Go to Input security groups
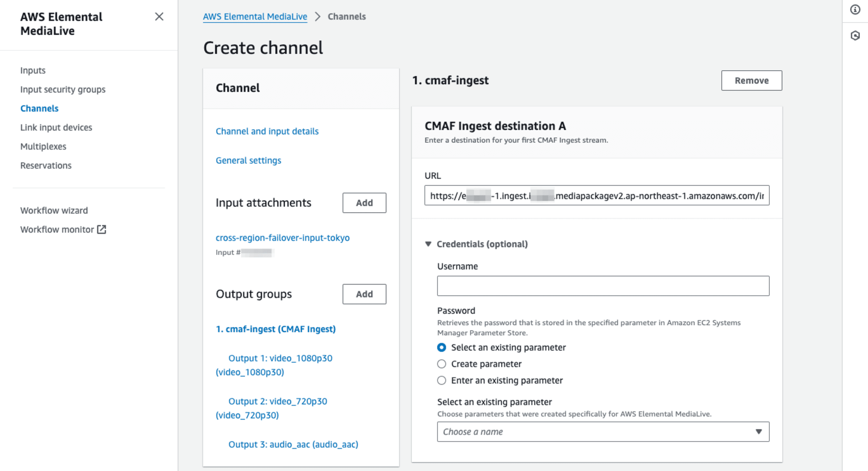868x471 pixels. coord(63,89)
